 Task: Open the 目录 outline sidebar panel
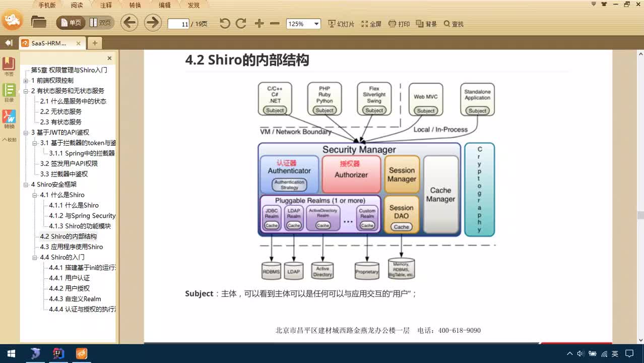9,93
